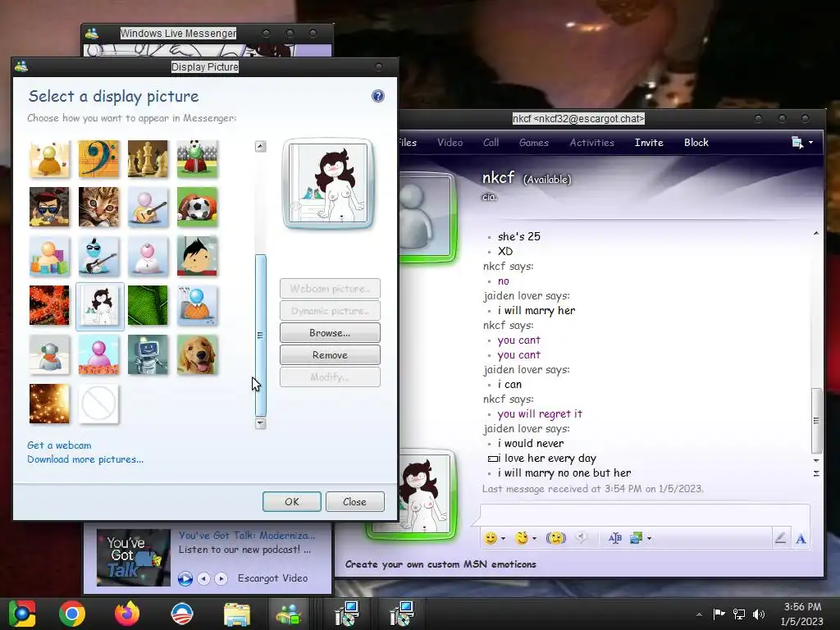Pick the green leaf display picture
Viewport: 840px width, 630px height.
coord(148,305)
